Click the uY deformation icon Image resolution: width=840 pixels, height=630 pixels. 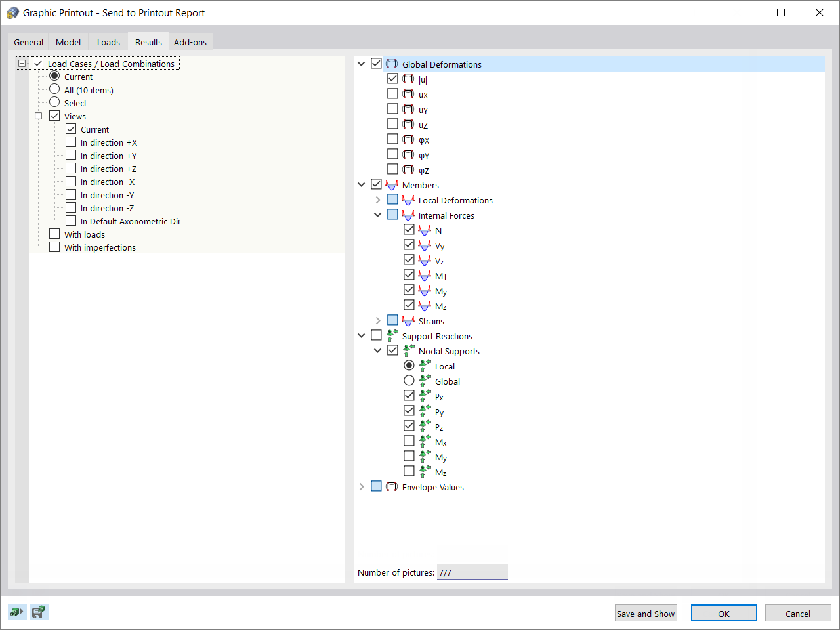coord(408,109)
